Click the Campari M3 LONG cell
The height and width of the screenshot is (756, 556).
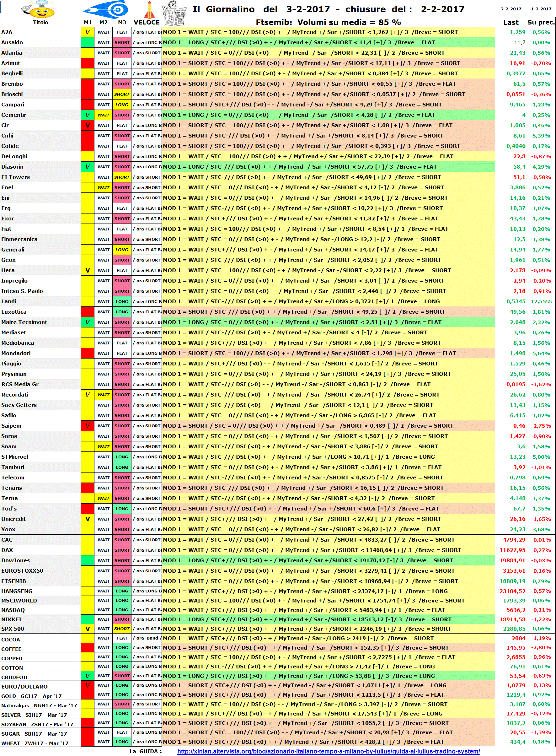click(x=122, y=105)
